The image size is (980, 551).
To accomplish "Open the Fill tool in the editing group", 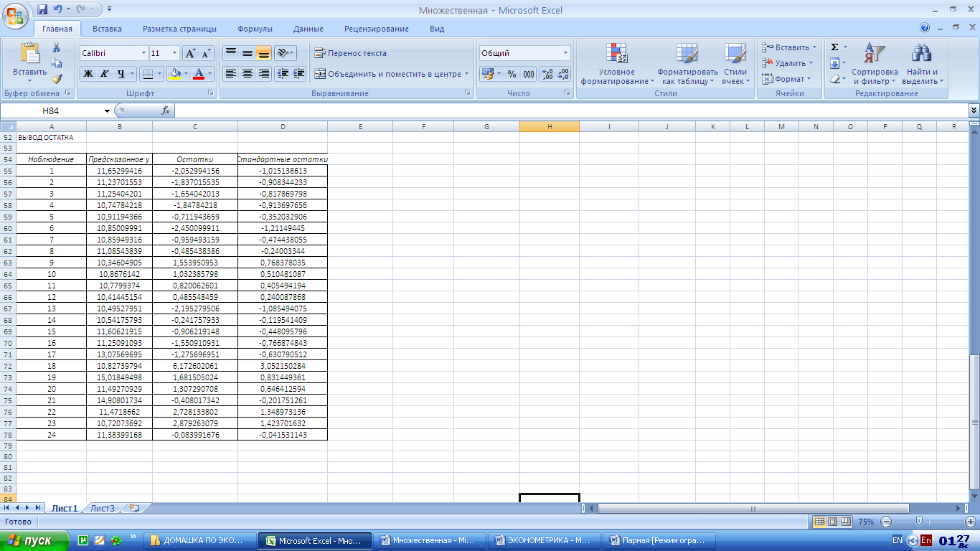I will (835, 63).
